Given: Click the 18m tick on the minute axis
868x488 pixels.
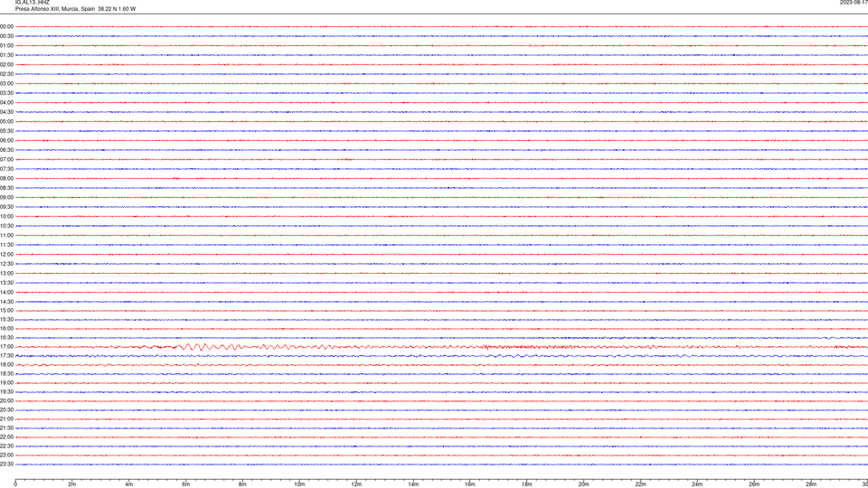Looking at the screenshot, I should point(527,484).
